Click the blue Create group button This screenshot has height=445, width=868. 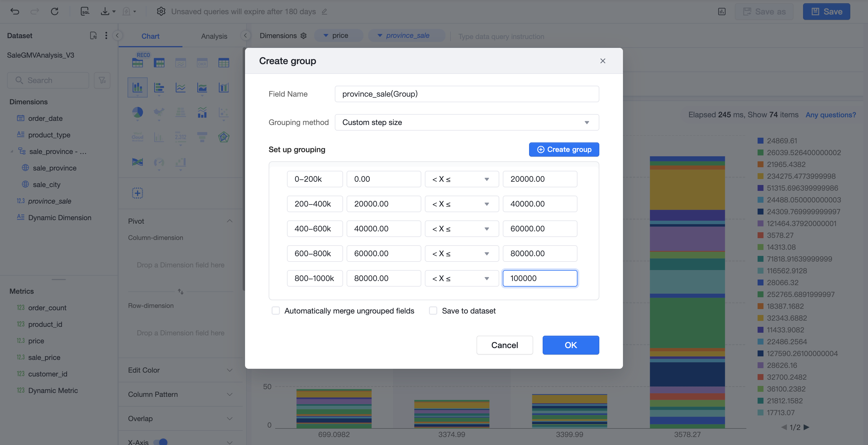point(564,149)
